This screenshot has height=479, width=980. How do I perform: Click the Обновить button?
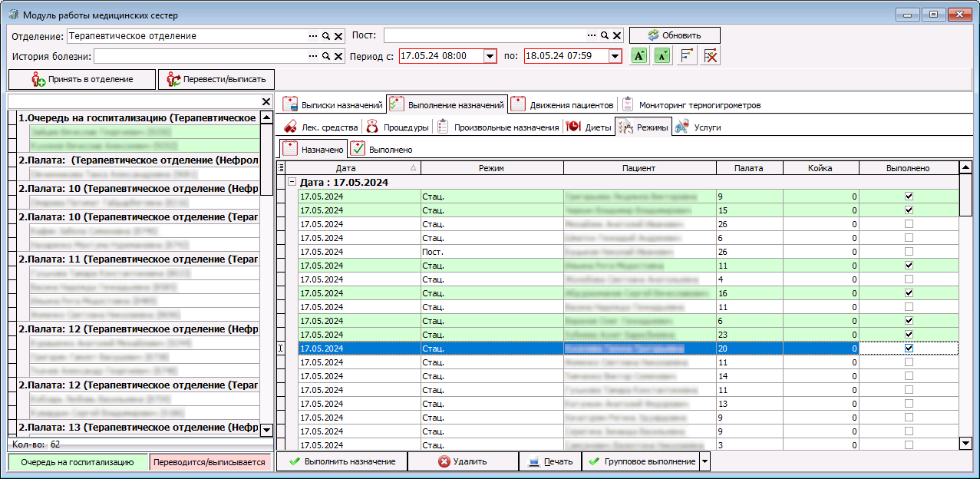[x=675, y=35]
